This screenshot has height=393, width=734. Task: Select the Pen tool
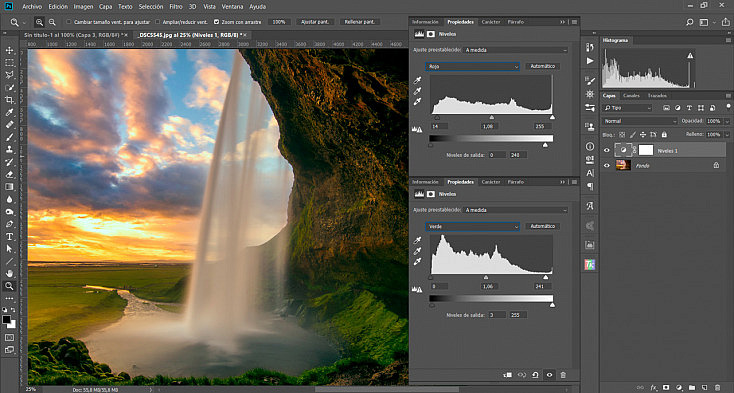tap(9, 224)
